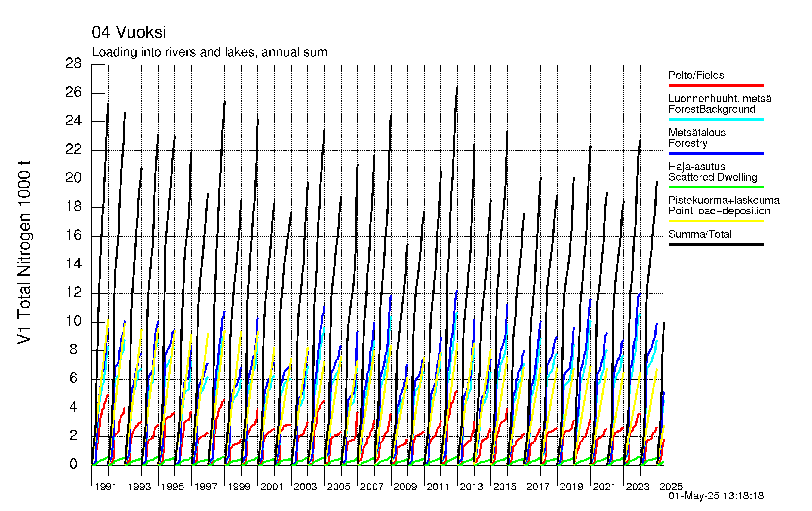Click the y-axis value 18

click(73, 207)
